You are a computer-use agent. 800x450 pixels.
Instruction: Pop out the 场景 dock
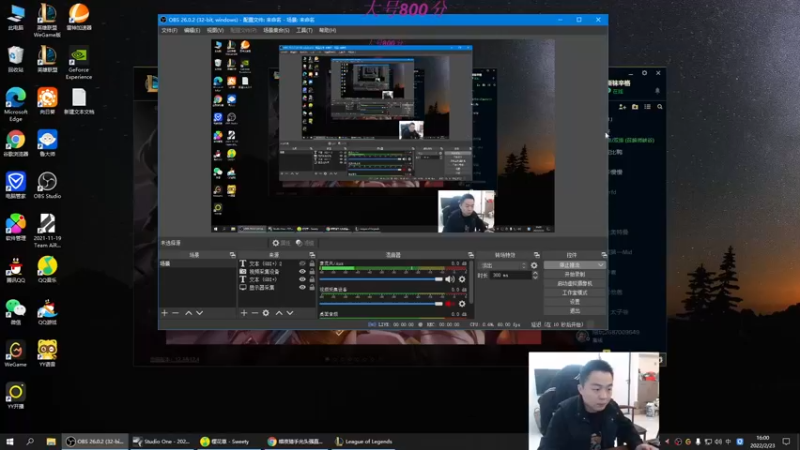pyautogui.click(x=232, y=255)
